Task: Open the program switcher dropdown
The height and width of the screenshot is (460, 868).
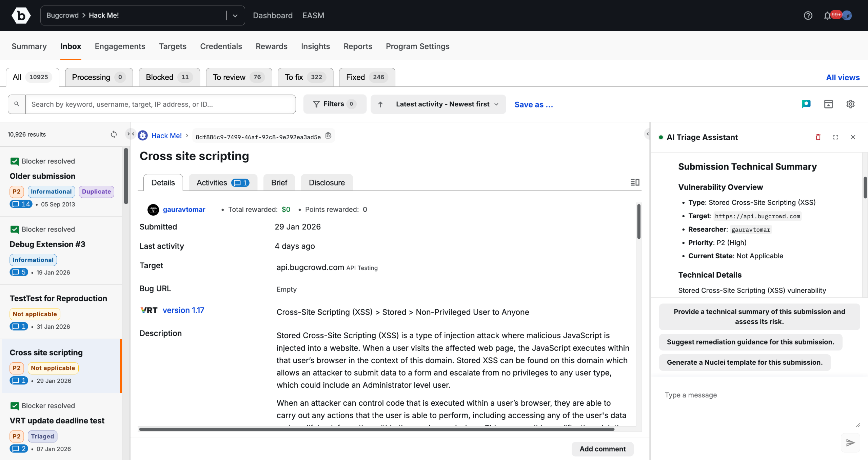Action: click(x=235, y=16)
